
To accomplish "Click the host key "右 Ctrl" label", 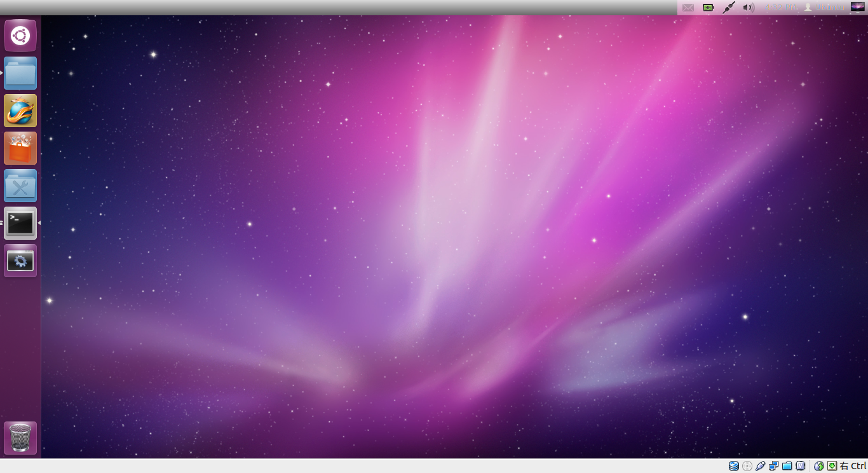I will [x=853, y=466].
